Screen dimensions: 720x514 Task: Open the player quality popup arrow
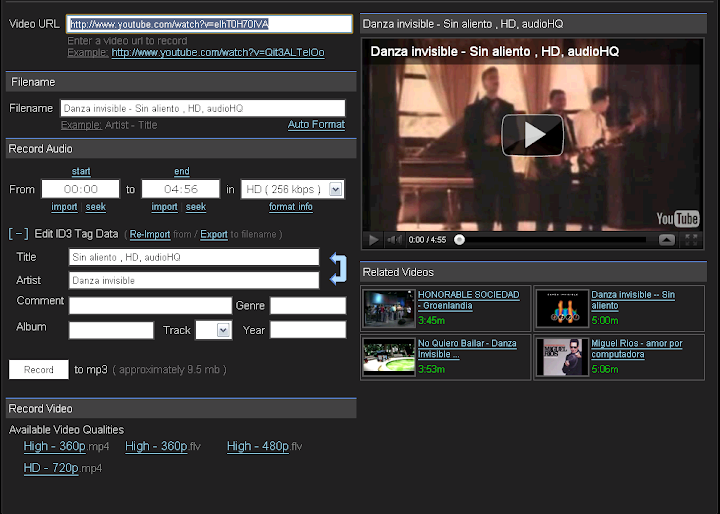coord(667,240)
